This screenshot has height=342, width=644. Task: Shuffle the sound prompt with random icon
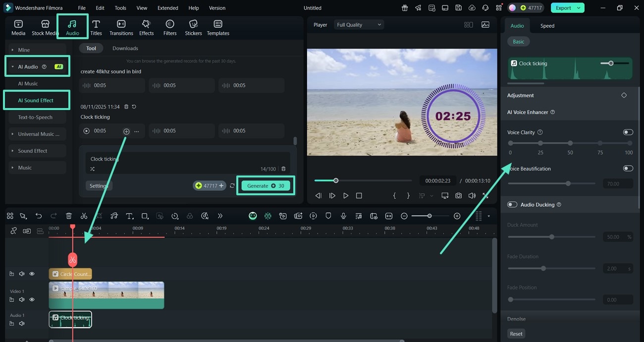coord(92,169)
